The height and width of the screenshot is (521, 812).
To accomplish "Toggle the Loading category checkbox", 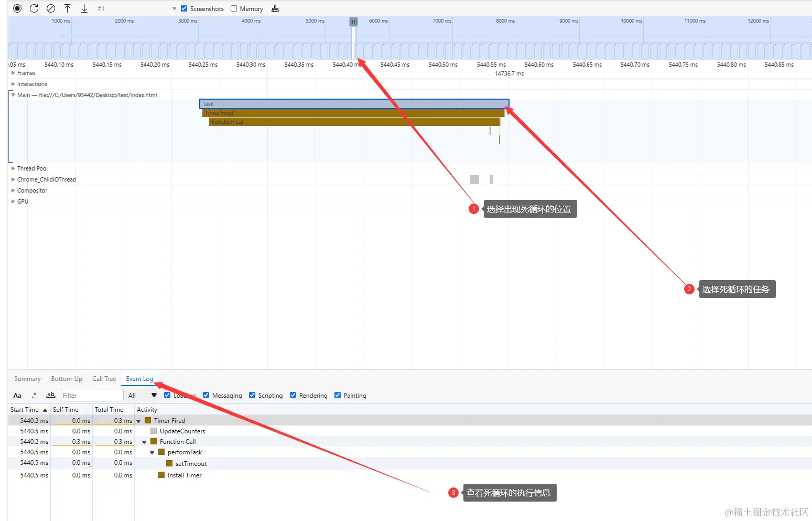I will [167, 395].
